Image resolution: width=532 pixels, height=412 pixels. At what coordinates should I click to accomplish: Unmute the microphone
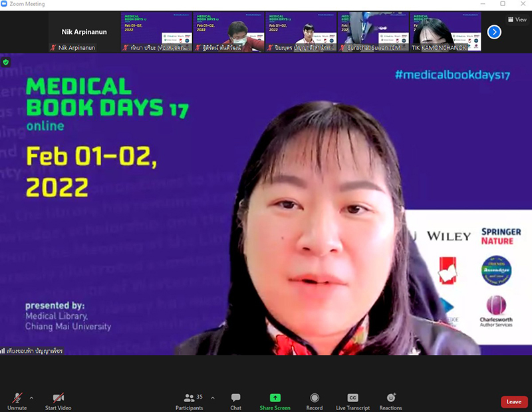[x=17, y=401]
